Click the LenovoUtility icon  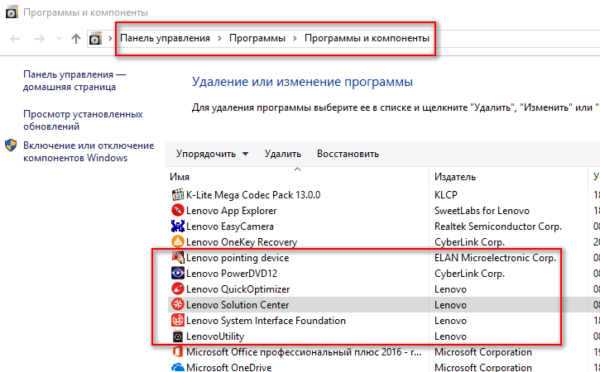(x=178, y=336)
